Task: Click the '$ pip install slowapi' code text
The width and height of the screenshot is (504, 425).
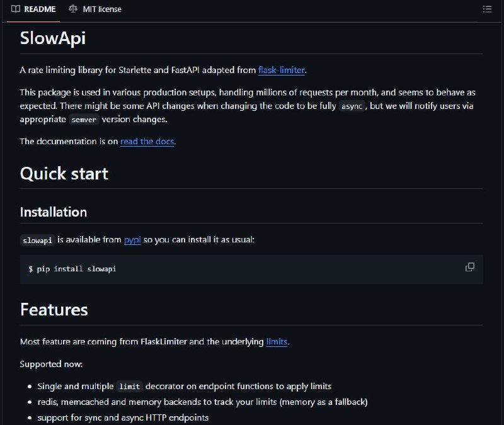Action: tap(72, 269)
